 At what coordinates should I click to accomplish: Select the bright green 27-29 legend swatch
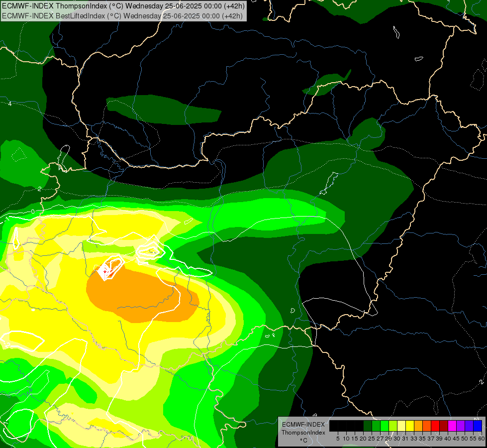point(384,426)
